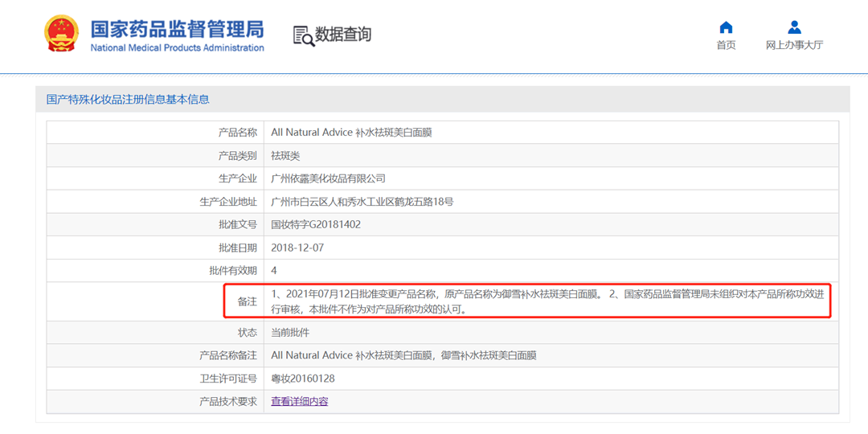Open the 首页 link text
The height and width of the screenshot is (434, 868).
coord(726,45)
